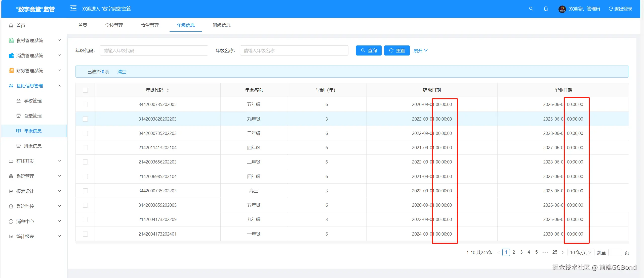Viewport: 644px width, 278px height.
Task: Open the 10 条/页 page size dropdown
Action: (x=580, y=252)
